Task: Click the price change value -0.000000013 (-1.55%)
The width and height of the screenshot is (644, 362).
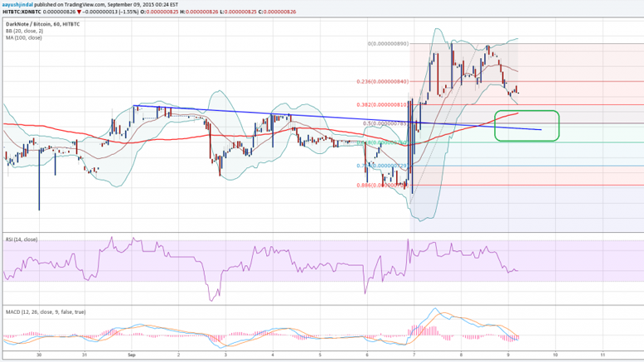Action: coord(111,12)
